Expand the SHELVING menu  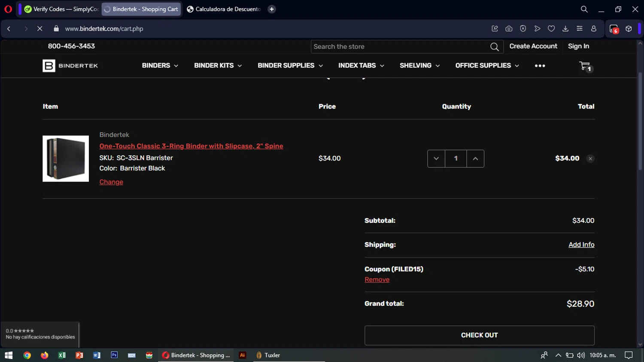point(419,65)
